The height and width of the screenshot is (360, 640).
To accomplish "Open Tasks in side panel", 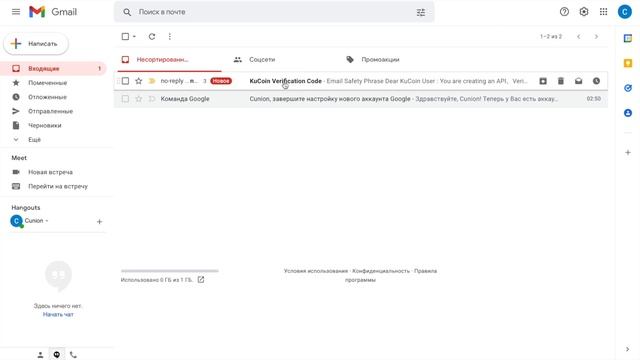I will [628, 88].
